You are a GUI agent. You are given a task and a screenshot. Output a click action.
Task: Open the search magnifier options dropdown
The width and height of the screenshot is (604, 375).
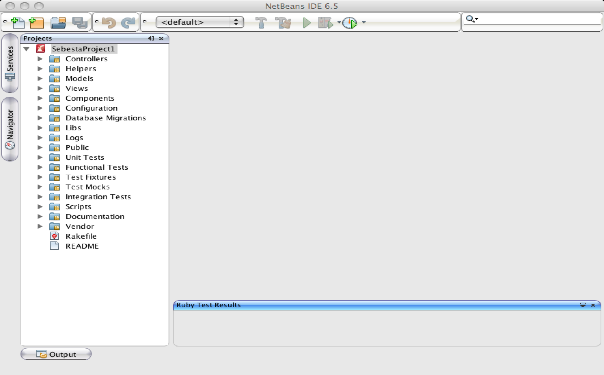(x=472, y=19)
